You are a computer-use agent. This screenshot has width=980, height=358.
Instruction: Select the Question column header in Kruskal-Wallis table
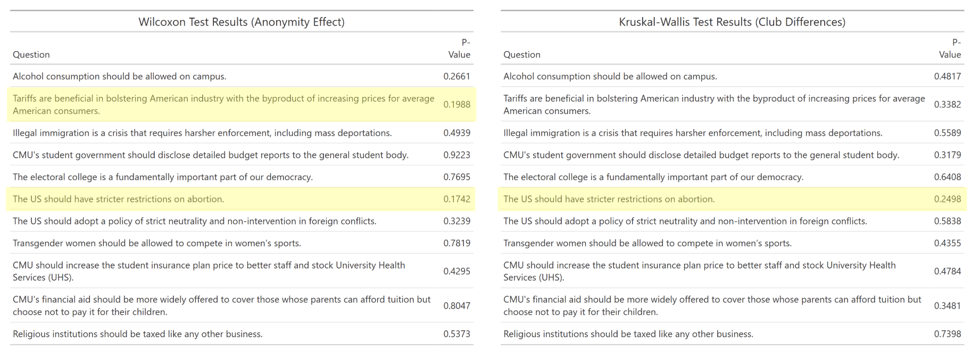point(522,54)
